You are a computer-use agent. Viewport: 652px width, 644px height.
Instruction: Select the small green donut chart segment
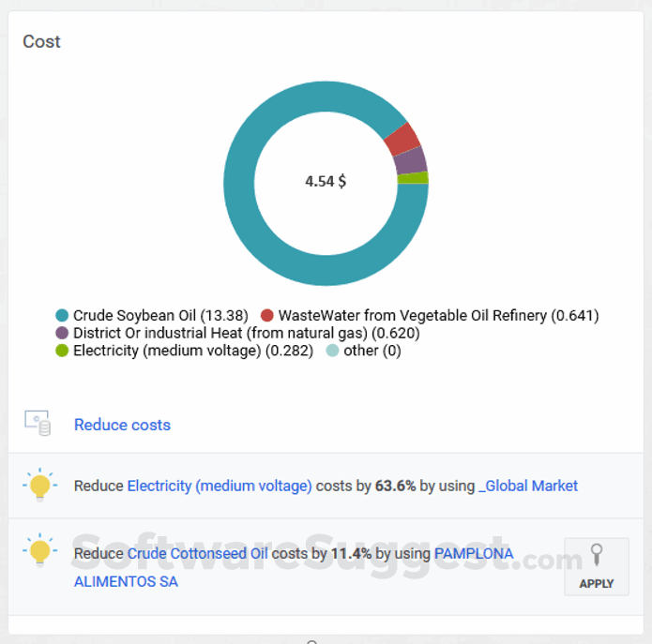coord(414,177)
